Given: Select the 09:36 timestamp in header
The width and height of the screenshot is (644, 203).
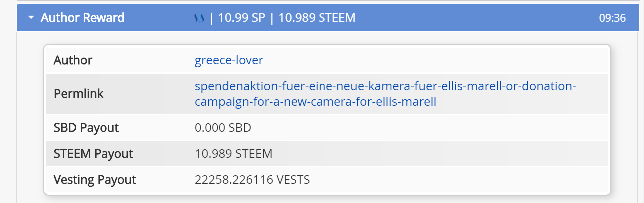Looking at the screenshot, I should pos(612,18).
